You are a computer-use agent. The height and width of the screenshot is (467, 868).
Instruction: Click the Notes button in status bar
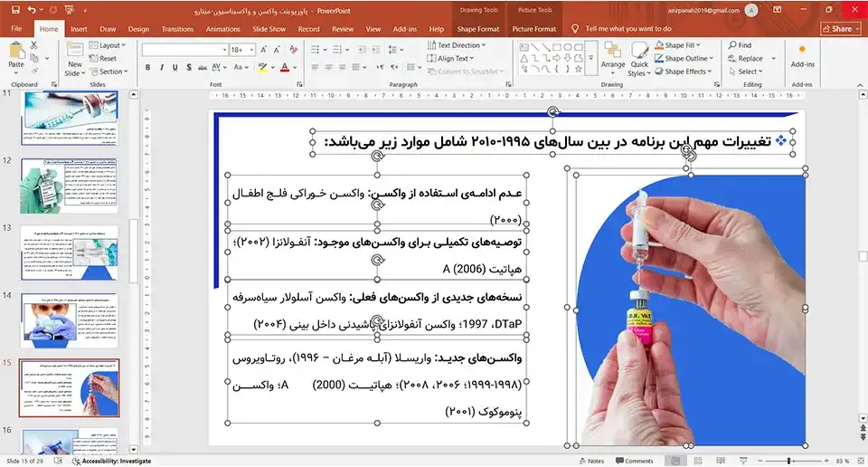pyautogui.click(x=591, y=461)
